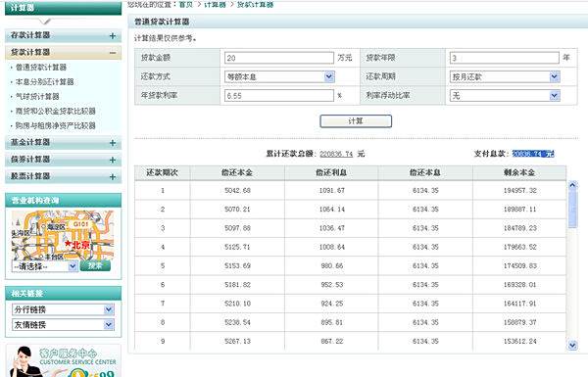Click the highlighted 支付息款 value

533,154
